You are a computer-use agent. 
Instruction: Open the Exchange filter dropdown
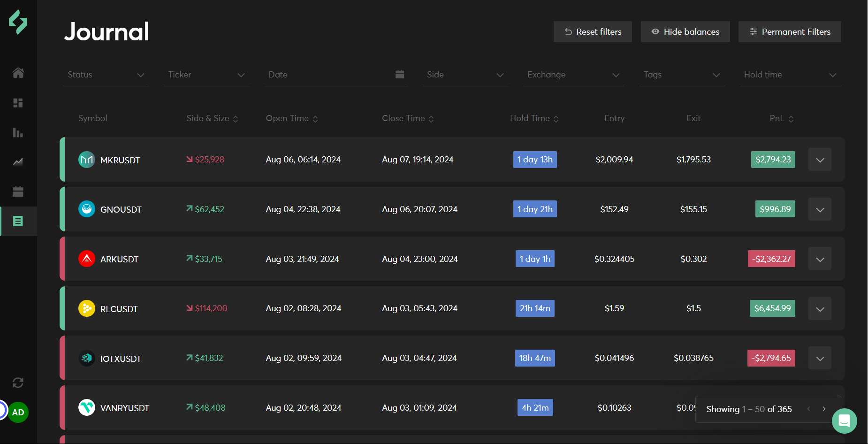pyautogui.click(x=573, y=75)
